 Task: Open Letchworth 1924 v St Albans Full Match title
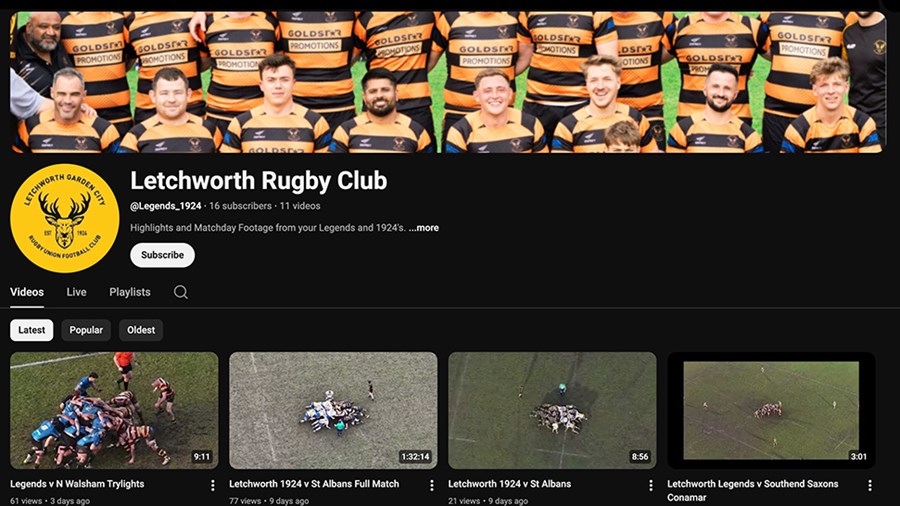coord(314,484)
